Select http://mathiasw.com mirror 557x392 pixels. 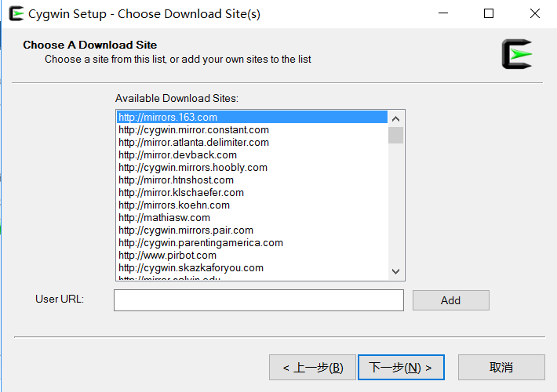pos(252,218)
